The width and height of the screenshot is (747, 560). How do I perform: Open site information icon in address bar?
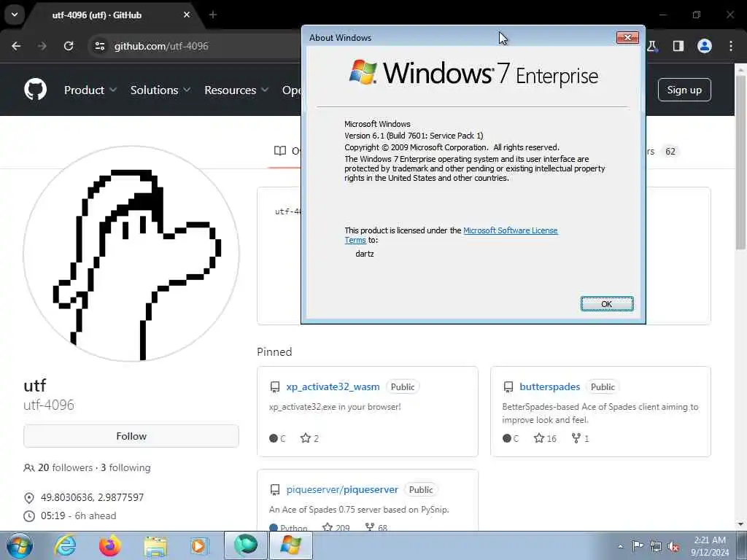click(x=99, y=46)
